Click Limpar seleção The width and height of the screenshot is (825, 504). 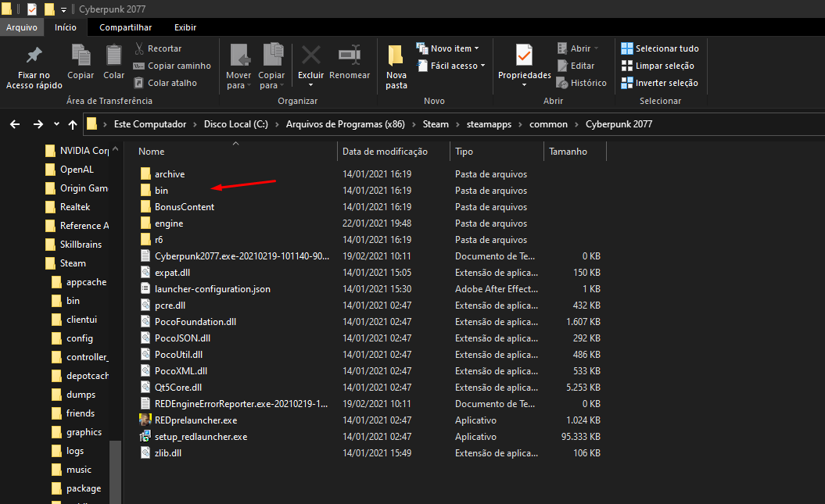pos(658,66)
